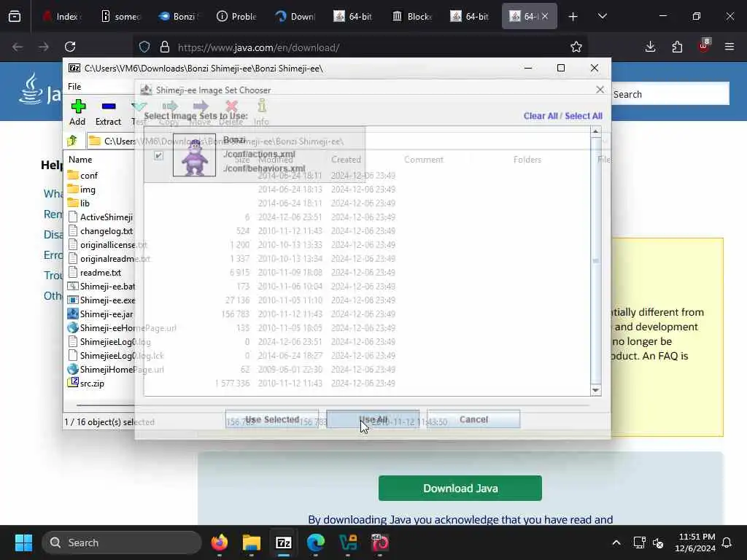This screenshot has height=560, width=747.
Task: Click the Firefox View icon at tab bar start
Action: coord(15,17)
